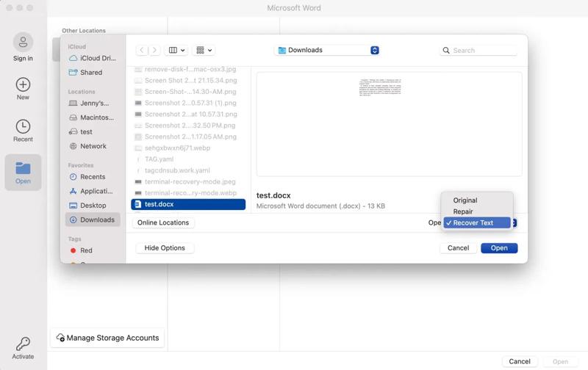
Task: Click the blue Open button in dialog
Action: [x=499, y=248]
